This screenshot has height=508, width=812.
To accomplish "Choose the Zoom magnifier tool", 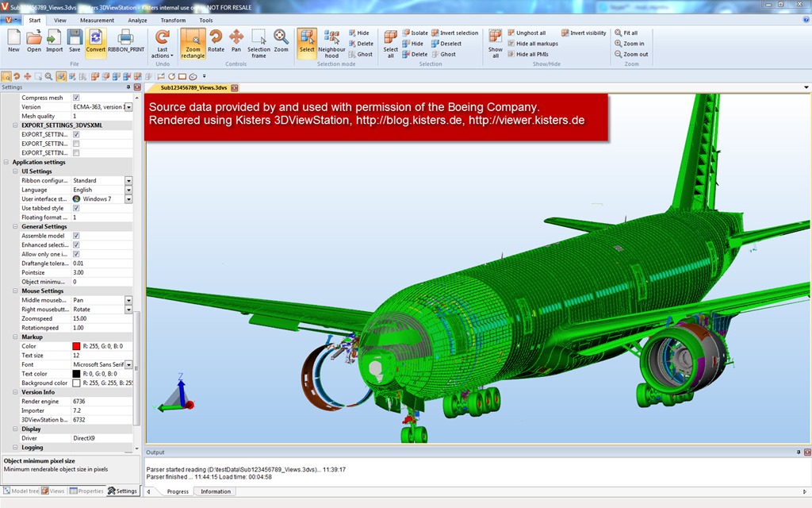I will tap(282, 41).
